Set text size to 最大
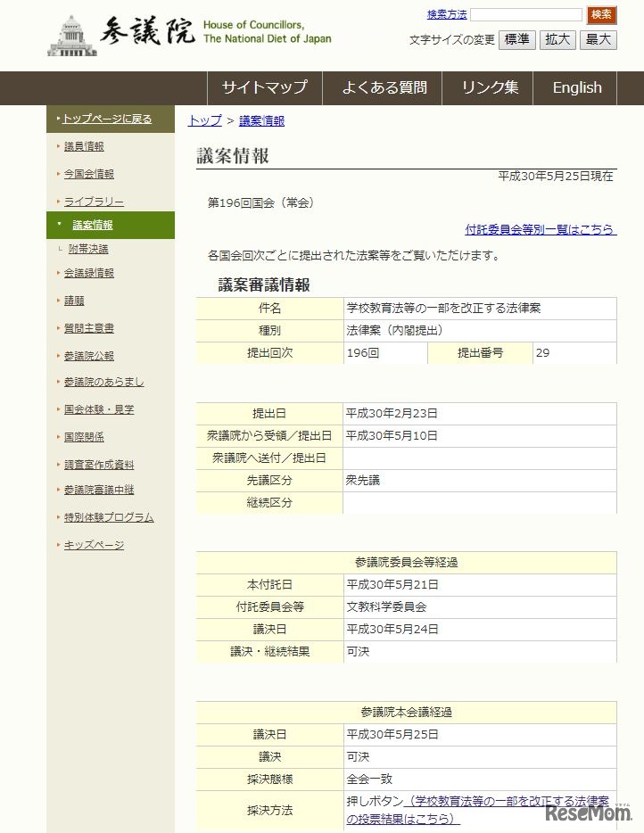 point(599,40)
